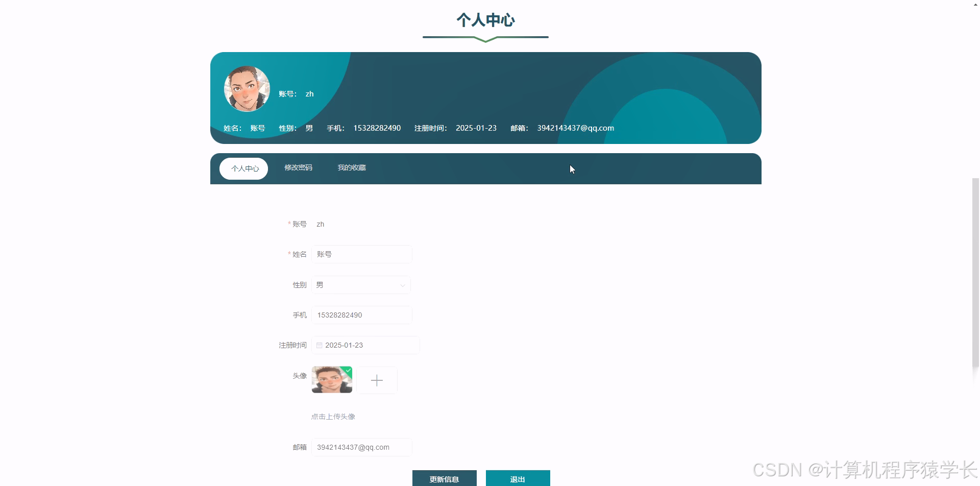Screen dimensions: 980x486
Task: Expand the gender selection list
Action: (361, 285)
